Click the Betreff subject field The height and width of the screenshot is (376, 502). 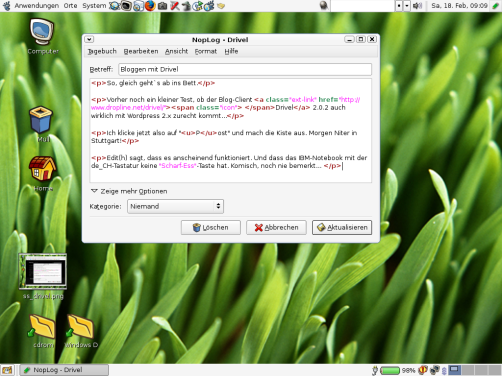click(245, 69)
